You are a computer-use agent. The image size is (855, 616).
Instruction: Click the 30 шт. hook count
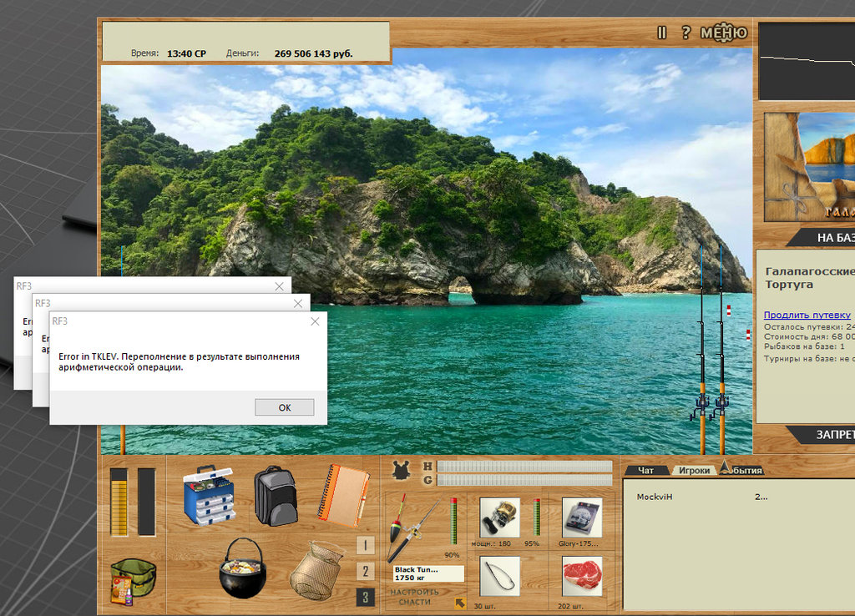click(x=485, y=606)
